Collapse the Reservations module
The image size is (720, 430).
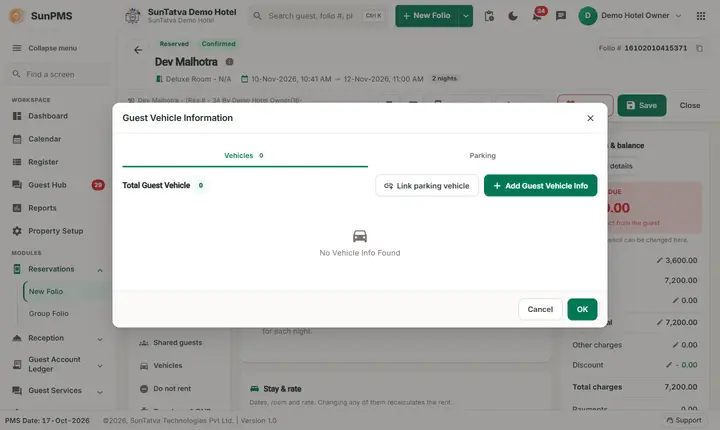(x=100, y=270)
